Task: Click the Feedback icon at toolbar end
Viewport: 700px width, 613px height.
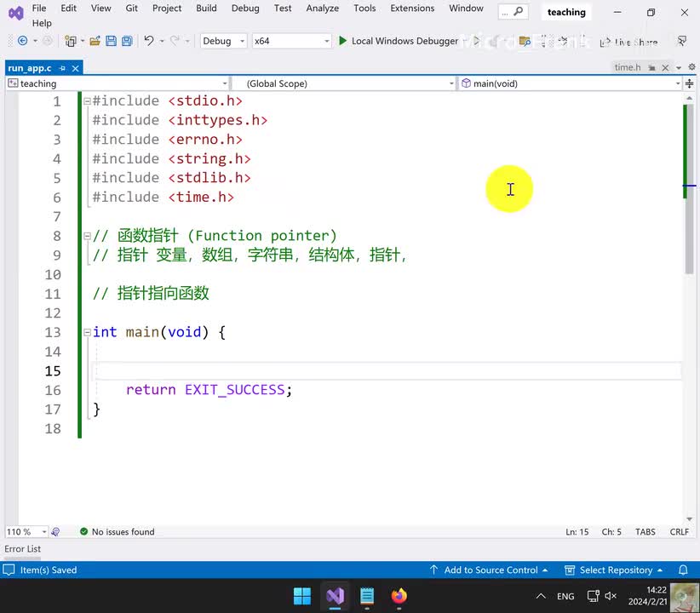Action: point(682,41)
